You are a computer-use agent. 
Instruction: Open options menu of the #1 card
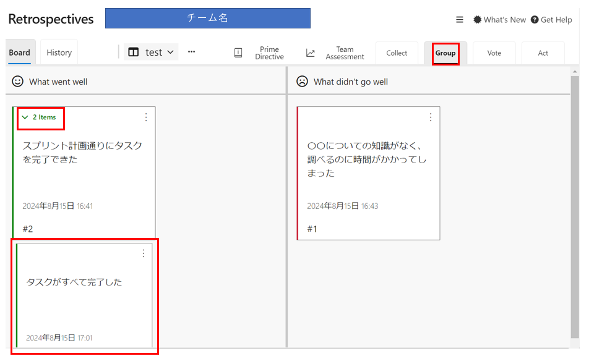431,117
